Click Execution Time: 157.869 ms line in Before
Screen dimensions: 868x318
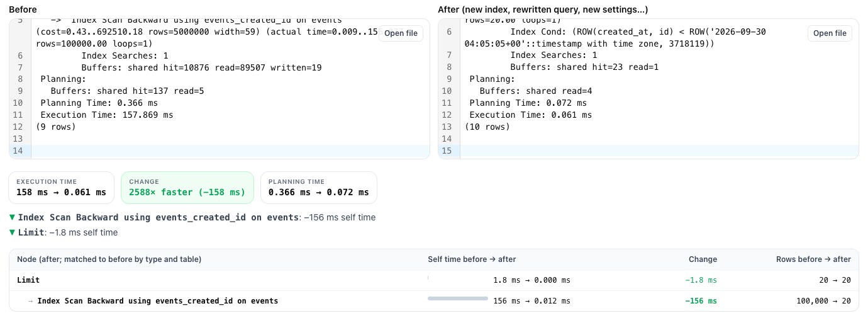(x=106, y=115)
